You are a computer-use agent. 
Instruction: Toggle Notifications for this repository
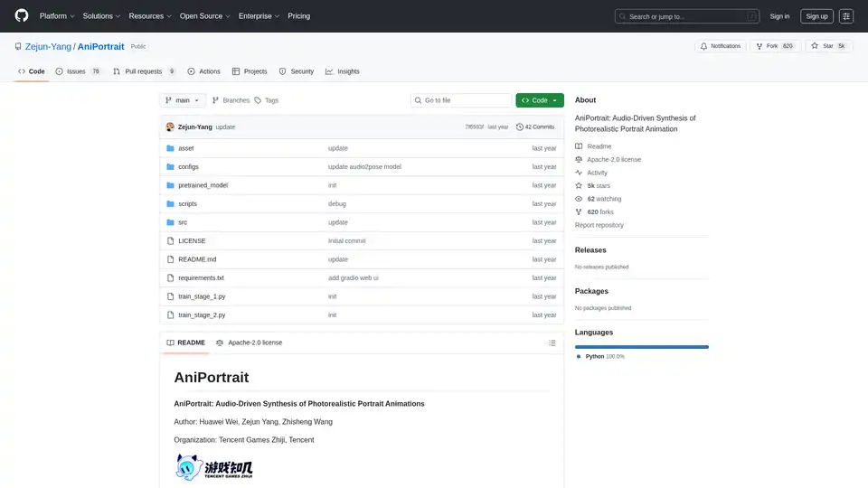pyautogui.click(x=720, y=46)
